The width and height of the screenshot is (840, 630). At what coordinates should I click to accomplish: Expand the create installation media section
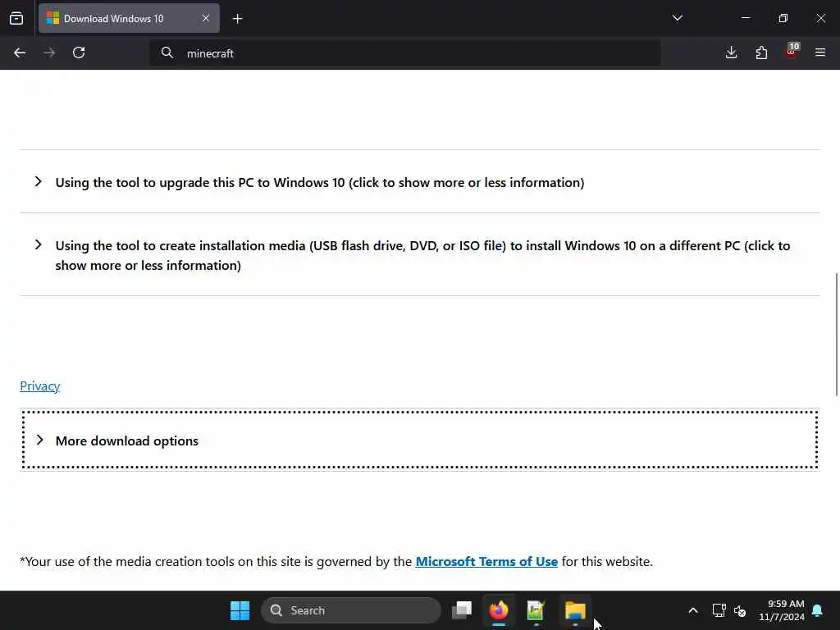[420, 255]
